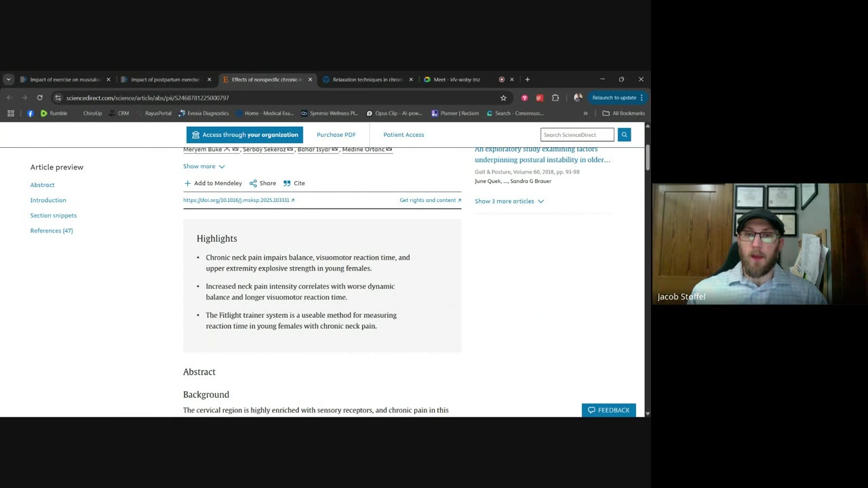
Task: Open the Planner | Reclaim bookmark
Action: click(455, 113)
